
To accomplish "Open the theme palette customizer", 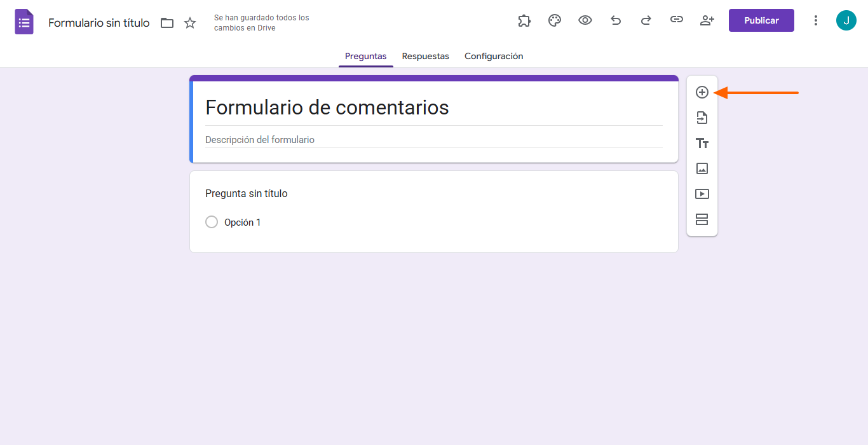I will tap(555, 20).
